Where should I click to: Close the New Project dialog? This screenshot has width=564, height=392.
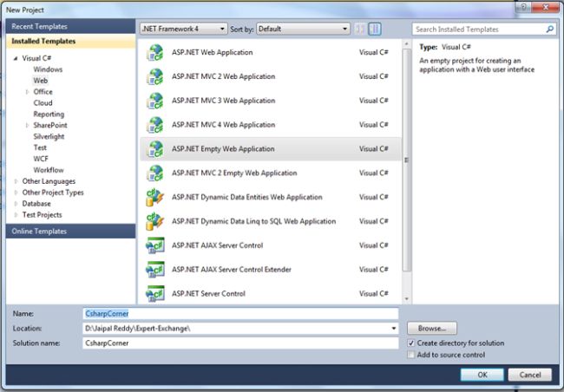coord(545,7)
